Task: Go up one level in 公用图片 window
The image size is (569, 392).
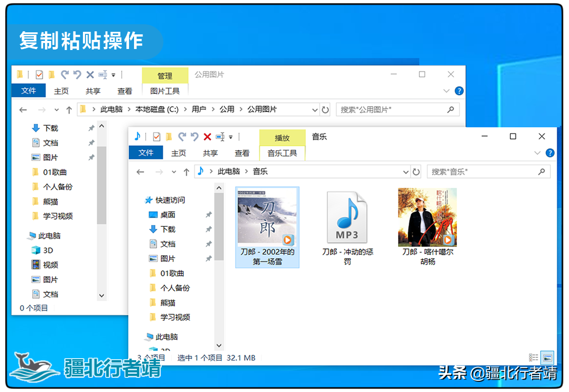Action: (69, 110)
